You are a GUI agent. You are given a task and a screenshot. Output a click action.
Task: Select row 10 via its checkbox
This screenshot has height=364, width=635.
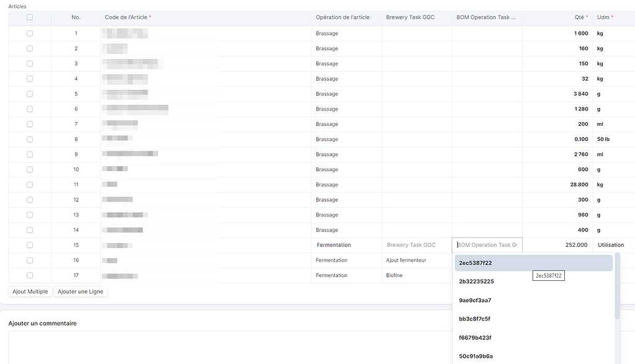click(x=29, y=169)
